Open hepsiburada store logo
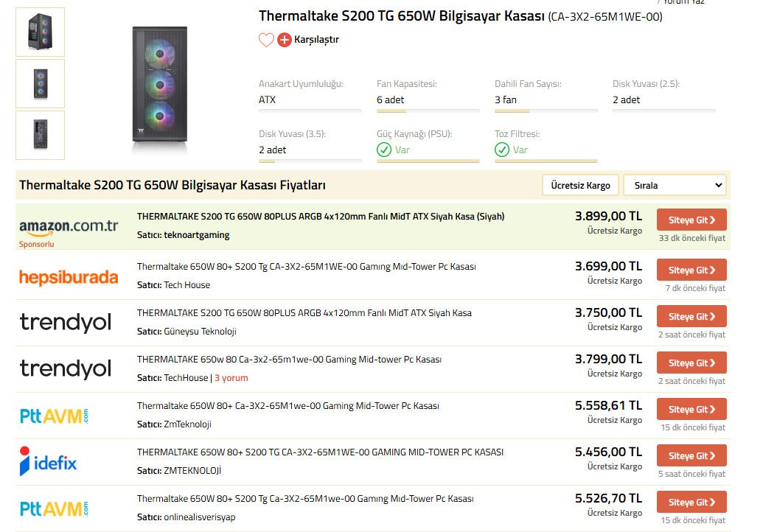This screenshot has width=777, height=532. [x=69, y=277]
